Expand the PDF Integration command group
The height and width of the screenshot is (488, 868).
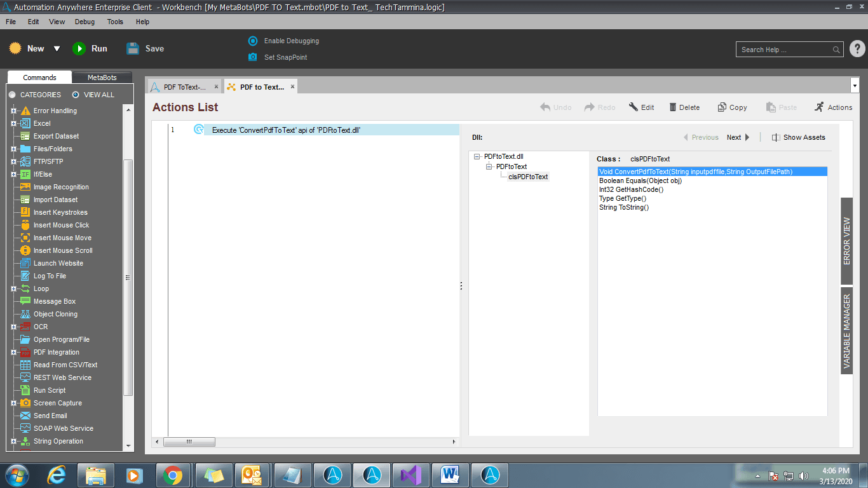[13, 352]
